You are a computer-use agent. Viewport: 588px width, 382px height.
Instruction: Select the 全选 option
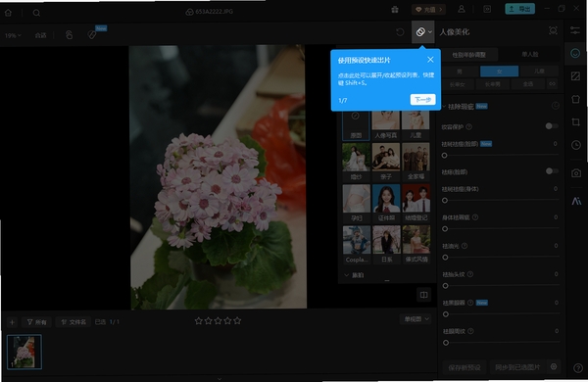(528, 84)
